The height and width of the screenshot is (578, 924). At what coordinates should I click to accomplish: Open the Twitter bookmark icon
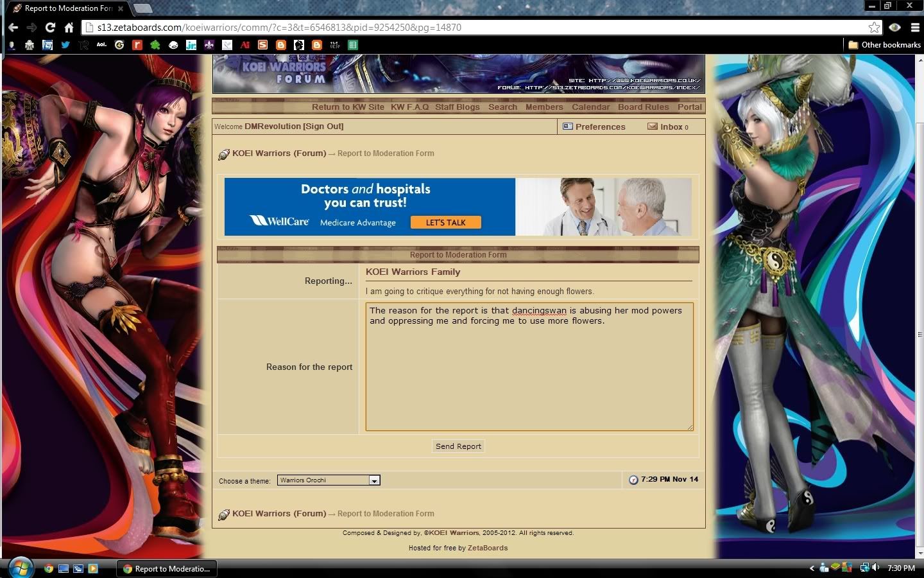click(65, 45)
